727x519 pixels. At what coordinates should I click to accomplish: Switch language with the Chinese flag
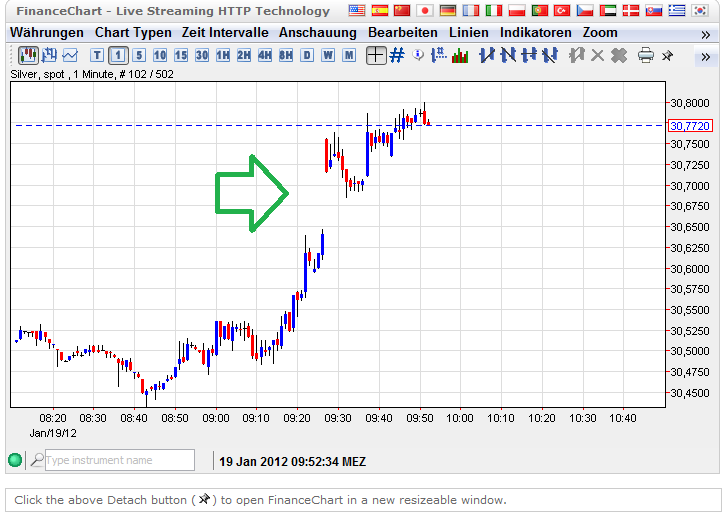(402, 10)
